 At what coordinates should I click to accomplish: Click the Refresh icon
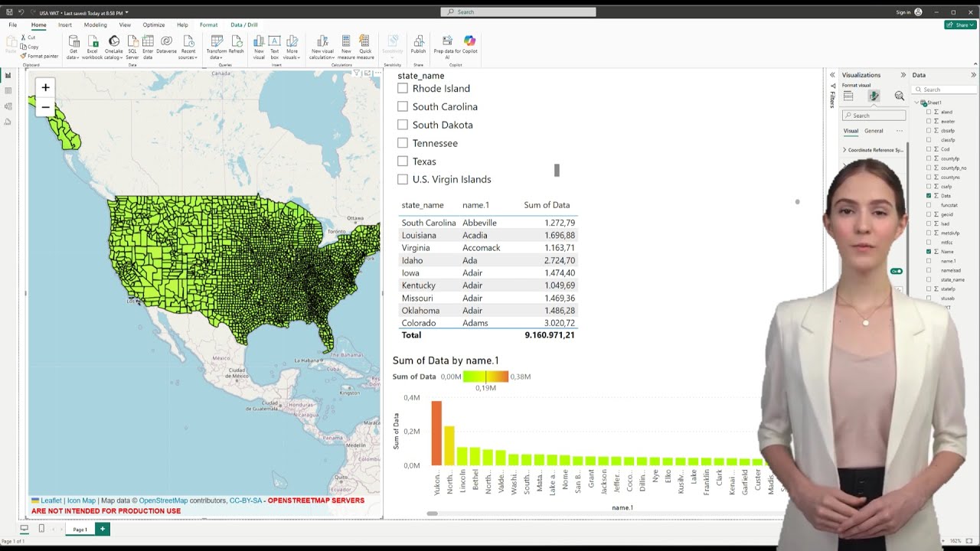[x=236, y=41]
